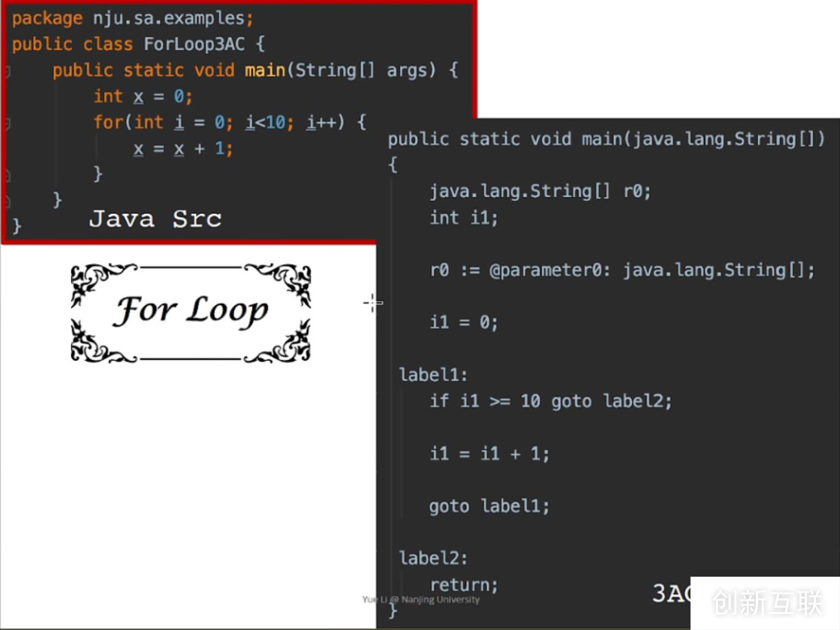Click the statement "x = x + 1;"

183,149
